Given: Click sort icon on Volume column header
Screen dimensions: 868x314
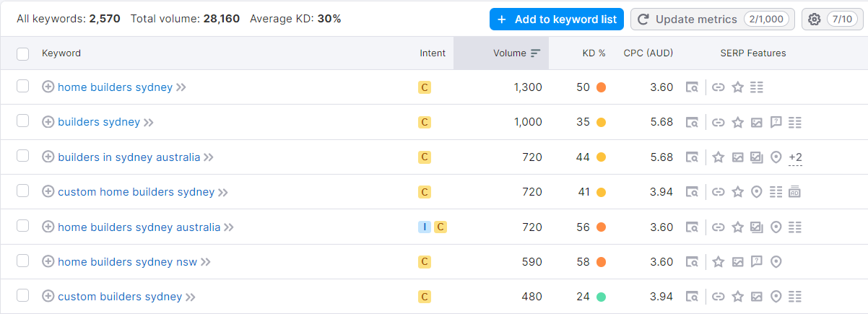Looking at the screenshot, I should tap(535, 53).
